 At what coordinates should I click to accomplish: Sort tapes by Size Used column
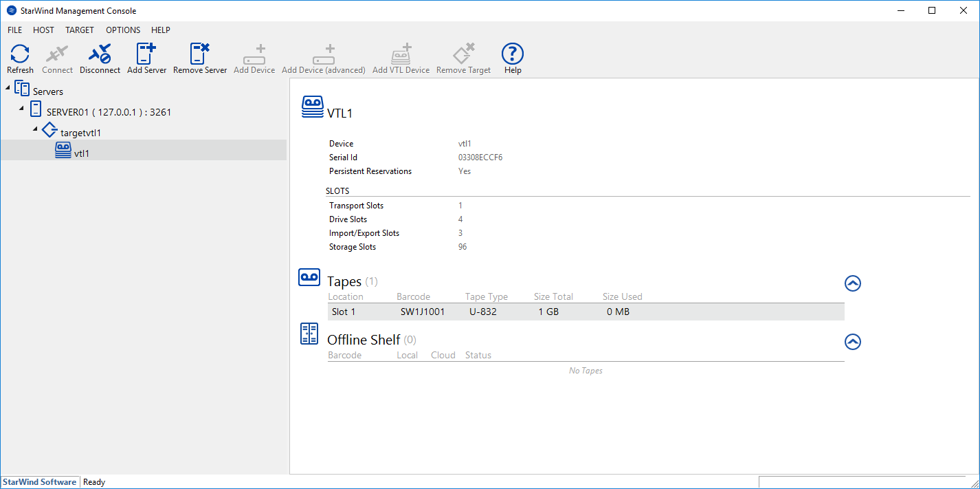pyautogui.click(x=623, y=297)
